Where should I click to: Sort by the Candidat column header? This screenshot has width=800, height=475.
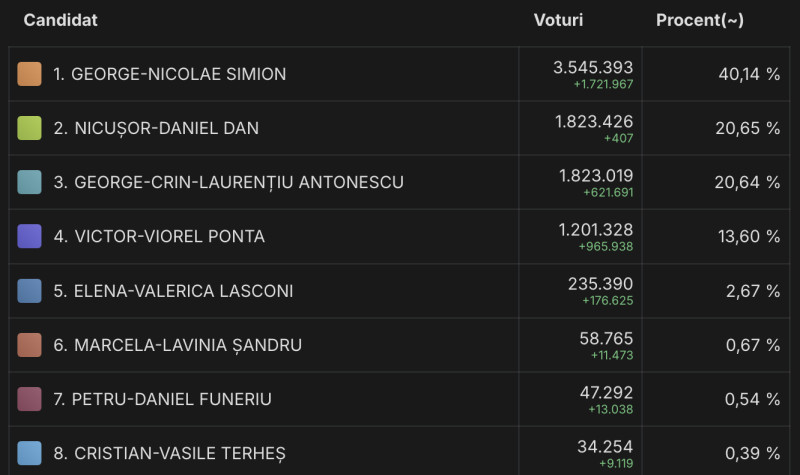tap(60, 20)
